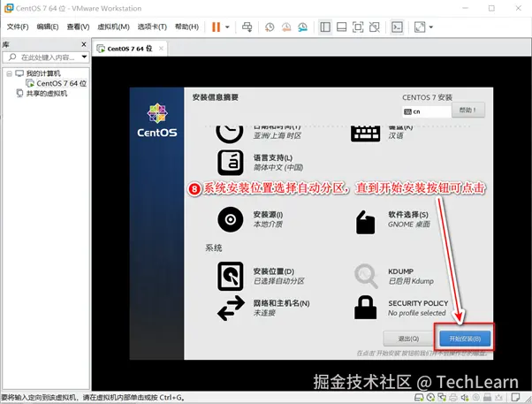Open the stretch display dropdown arrow
The image size is (532, 404).
(x=431, y=27)
